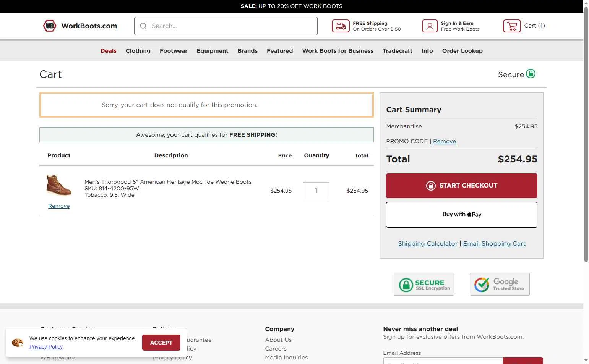Click the free shipping truck icon
589x364 pixels.
coord(340,26)
